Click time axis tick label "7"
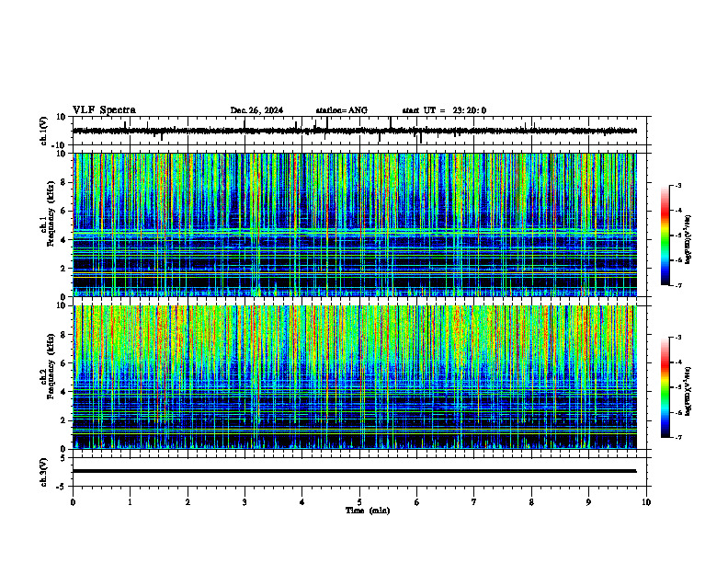Image resolution: width=728 pixels, height=563 pixels. point(474,502)
